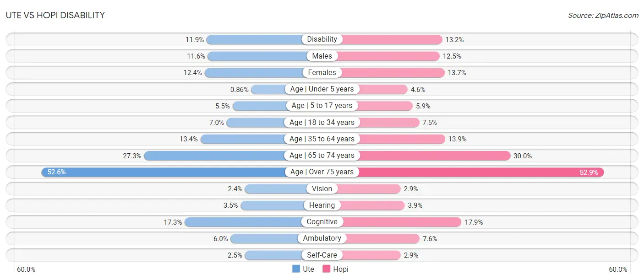Click the Hearing category label
The height and width of the screenshot is (280, 644).
coord(322,205)
